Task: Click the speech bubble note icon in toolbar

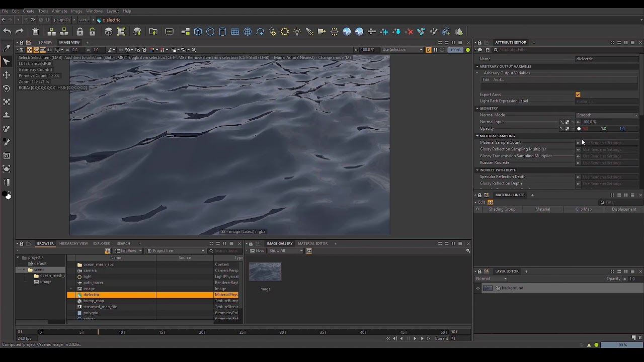Action: [x=170, y=32]
